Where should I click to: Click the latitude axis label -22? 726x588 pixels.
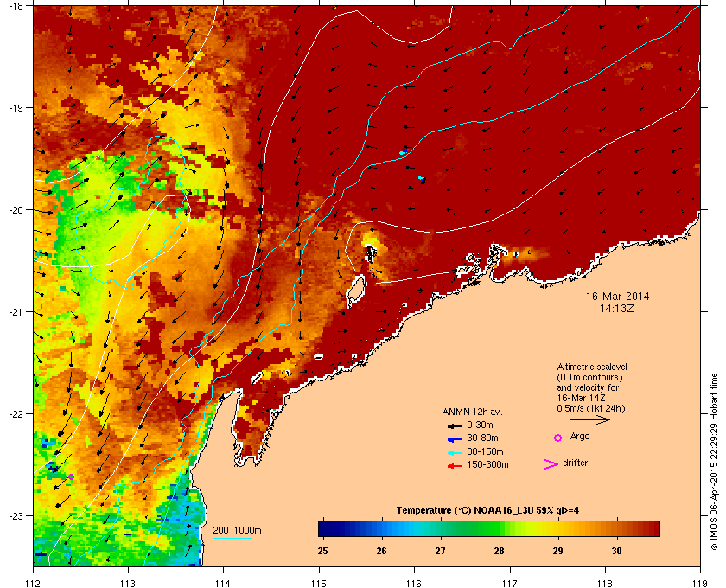(16, 414)
